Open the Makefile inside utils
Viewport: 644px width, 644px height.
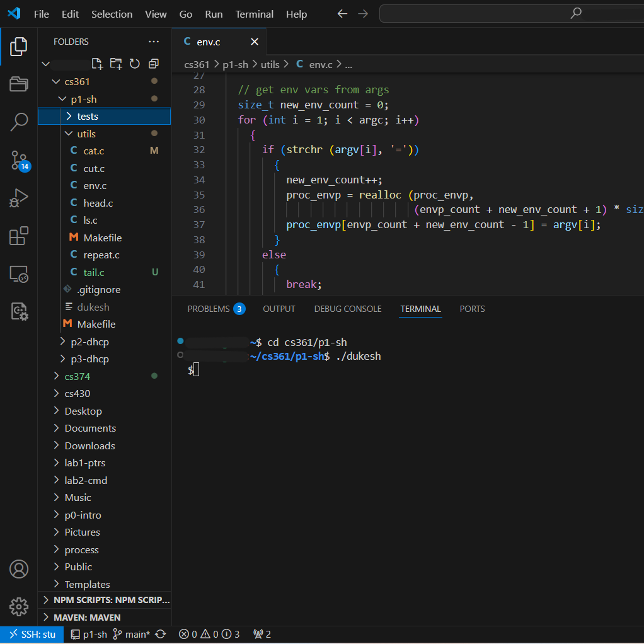pos(105,238)
